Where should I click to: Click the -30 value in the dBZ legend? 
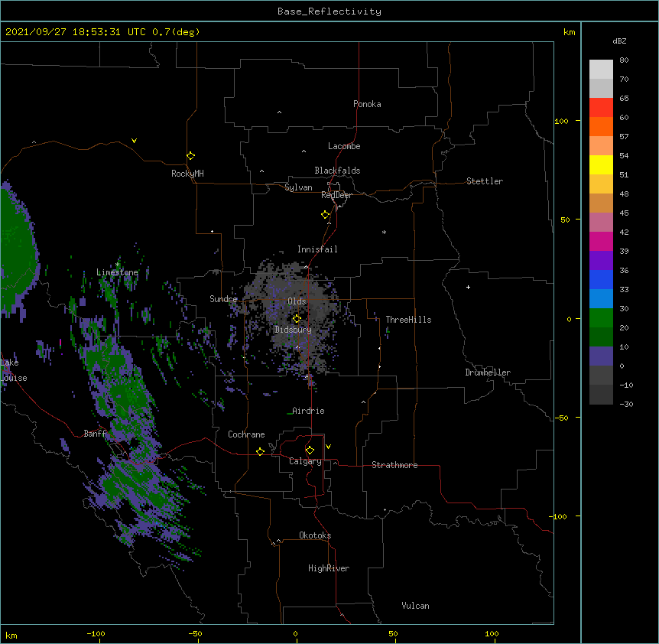click(x=626, y=404)
